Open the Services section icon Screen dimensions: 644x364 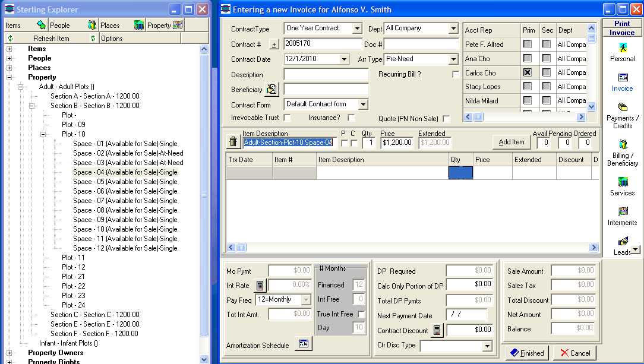coord(622,182)
